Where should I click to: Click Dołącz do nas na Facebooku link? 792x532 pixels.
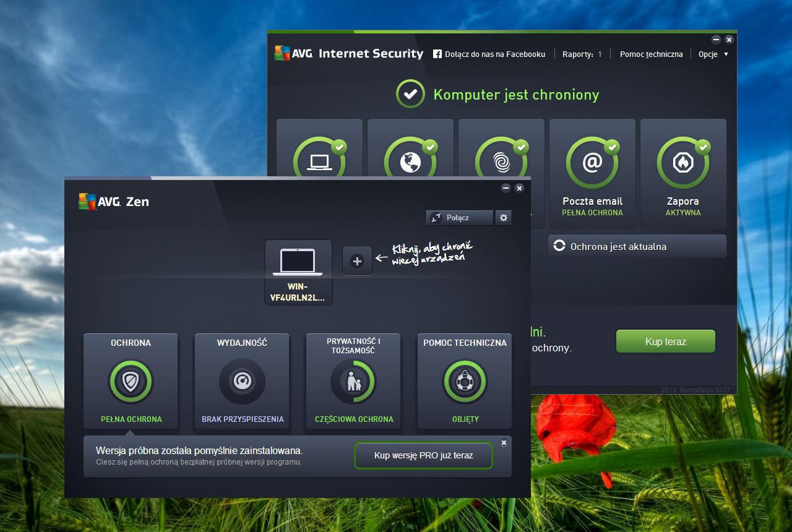495,54
